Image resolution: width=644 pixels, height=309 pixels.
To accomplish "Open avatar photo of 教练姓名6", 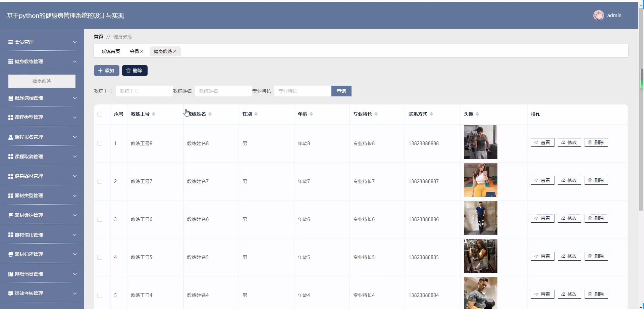I will pyautogui.click(x=481, y=218).
